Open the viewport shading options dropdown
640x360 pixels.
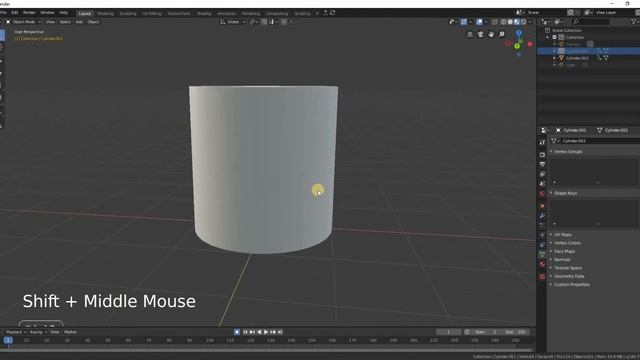[530, 22]
